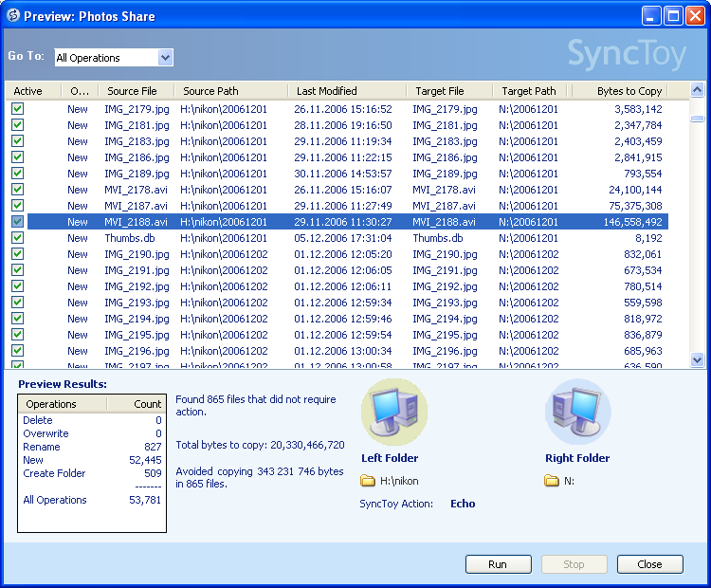This screenshot has width=711, height=588.
Task: Click the Count header in Preview Results
Action: coord(137,404)
